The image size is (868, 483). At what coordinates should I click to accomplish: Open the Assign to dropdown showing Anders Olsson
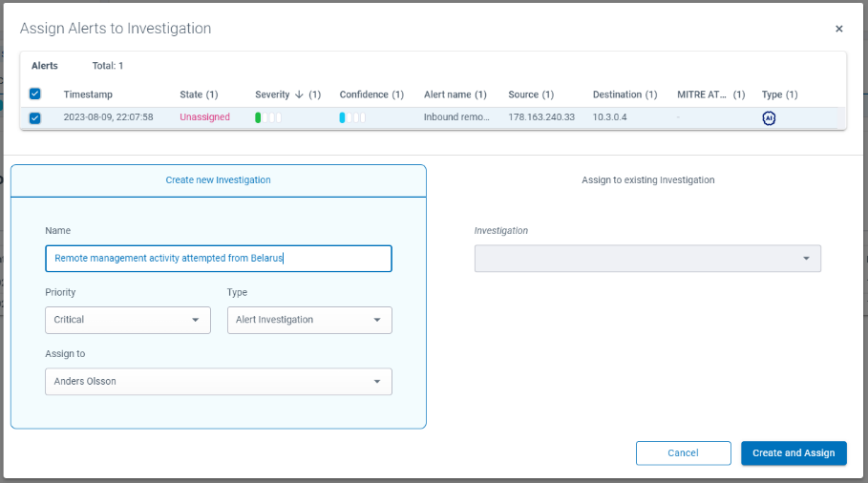219,381
